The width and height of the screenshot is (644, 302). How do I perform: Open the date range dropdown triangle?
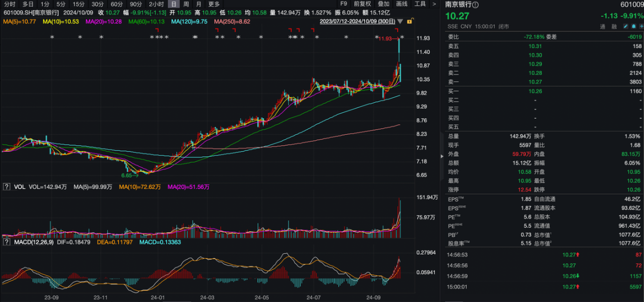(x=401, y=21)
